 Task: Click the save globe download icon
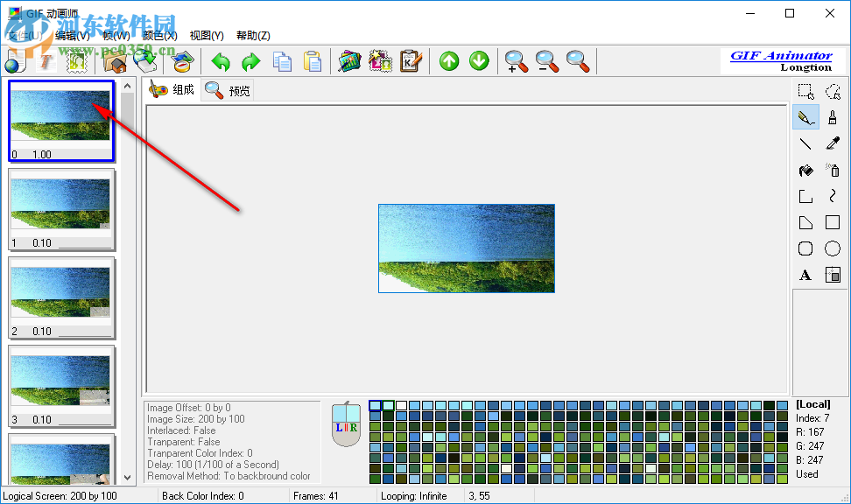point(145,61)
